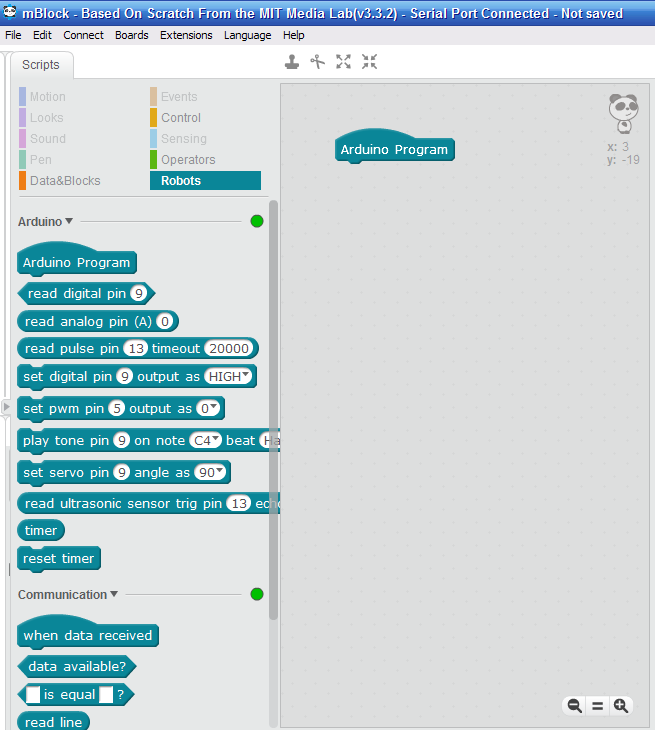Screen dimensions: 655x730
Task: Switch to the Scripts tab
Action: [x=41, y=65]
